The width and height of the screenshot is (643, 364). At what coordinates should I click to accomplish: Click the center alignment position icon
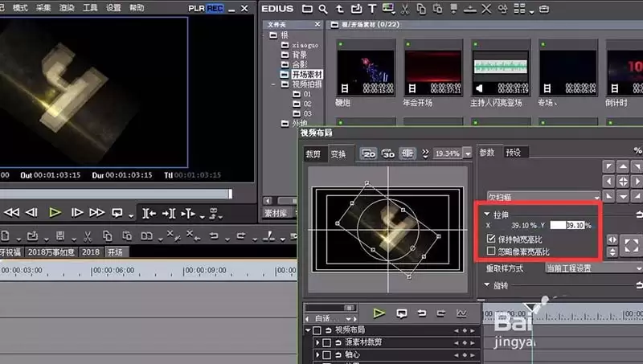click(623, 181)
